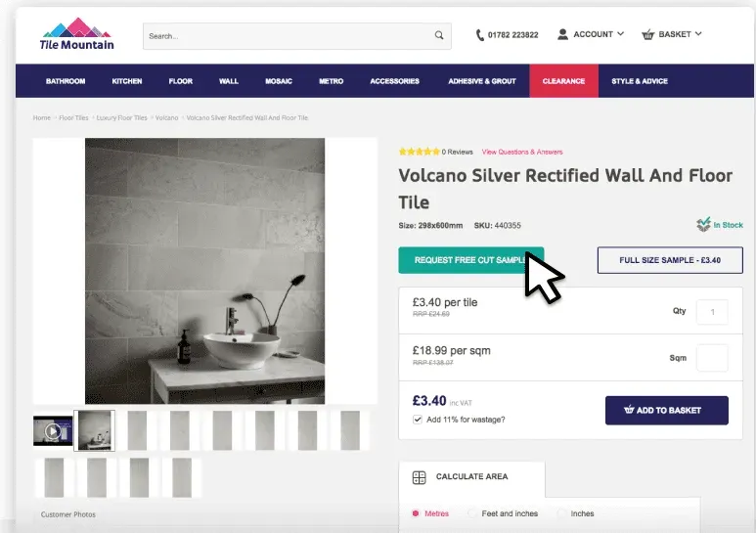Play the product video thumbnail
Screen dimensions: 756x533
coord(53,430)
